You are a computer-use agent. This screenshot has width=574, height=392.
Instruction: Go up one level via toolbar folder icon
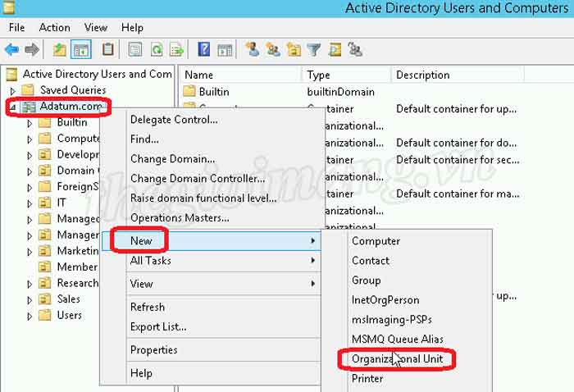click(x=59, y=49)
